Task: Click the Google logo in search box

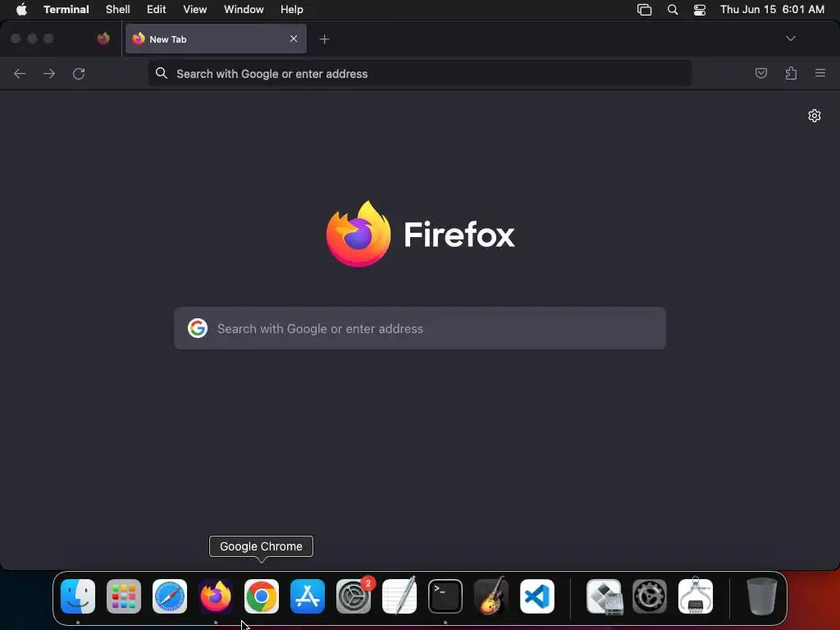Action: pos(198,328)
